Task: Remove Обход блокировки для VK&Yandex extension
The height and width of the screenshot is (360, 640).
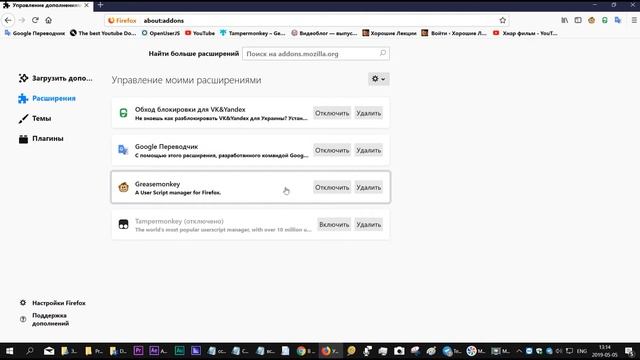Action: click(x=368, y=113)
